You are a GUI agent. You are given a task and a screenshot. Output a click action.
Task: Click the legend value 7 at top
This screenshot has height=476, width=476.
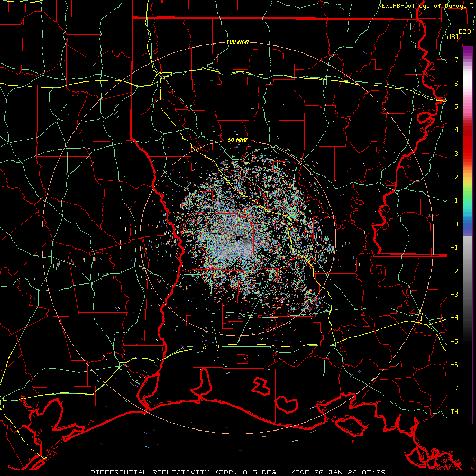456,59
